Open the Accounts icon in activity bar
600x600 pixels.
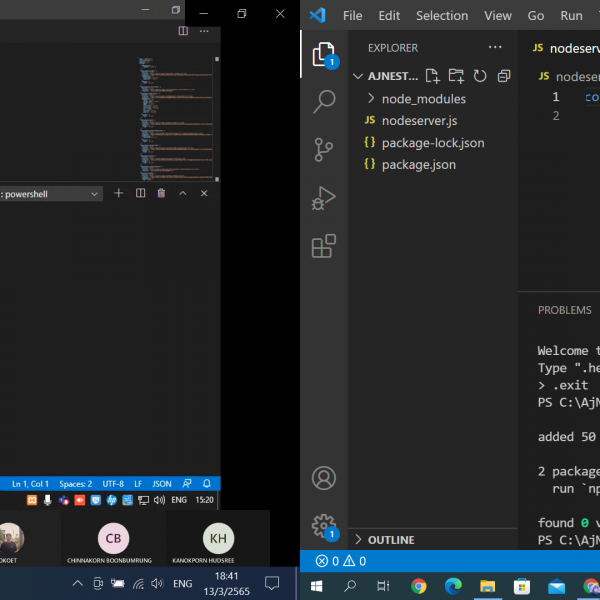[324, 478]
